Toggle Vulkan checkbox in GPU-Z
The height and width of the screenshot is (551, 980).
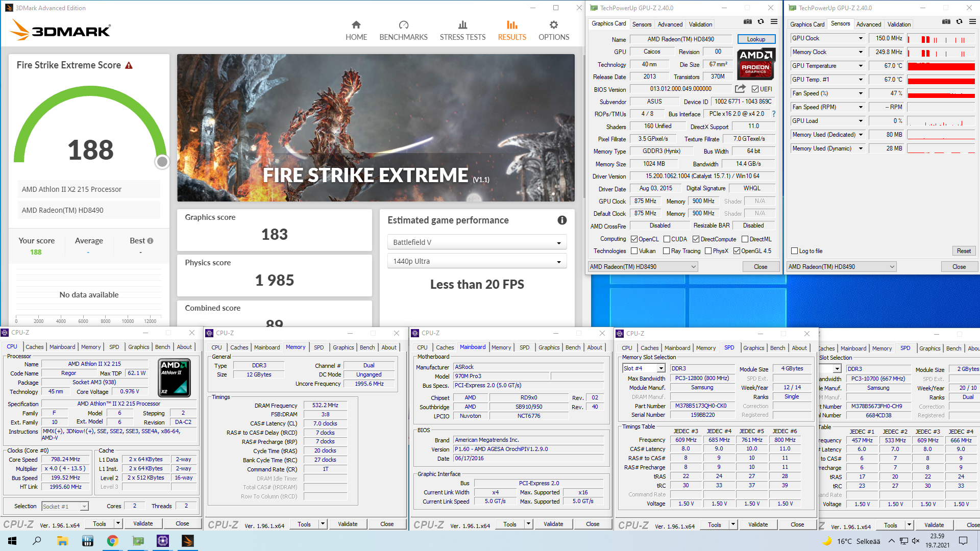point(634,251)
